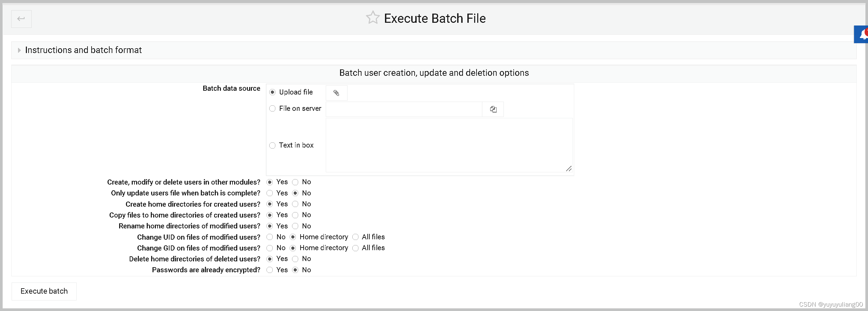The image size is (868, 311).
Task: Click the paperclip upload file icon
Action: 336,93
